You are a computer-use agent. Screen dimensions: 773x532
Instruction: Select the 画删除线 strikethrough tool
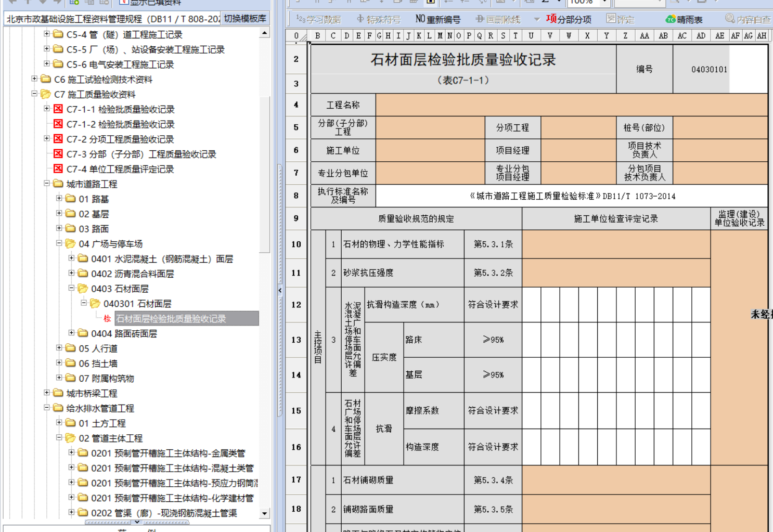498,19
